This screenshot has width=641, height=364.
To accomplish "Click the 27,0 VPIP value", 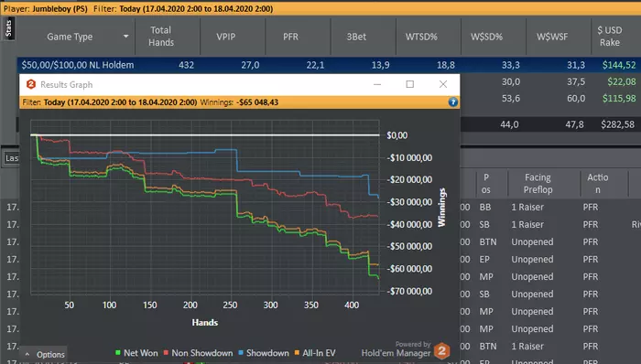I will point(250,65).
